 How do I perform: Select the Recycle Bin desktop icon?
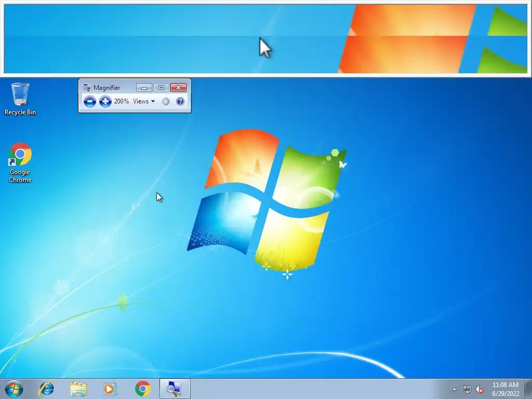coord(20,99)
